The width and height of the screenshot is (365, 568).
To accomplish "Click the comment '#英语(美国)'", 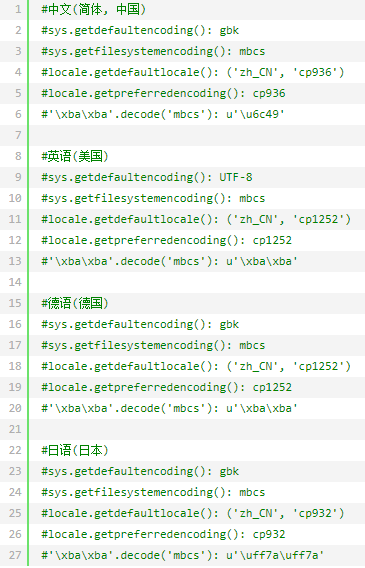I will coord(75,156).
